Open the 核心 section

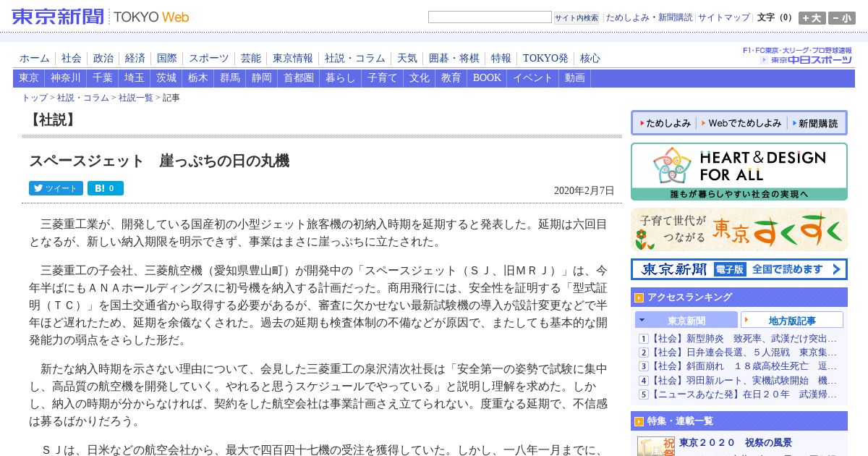pyautogui.click(x=590, y=59)
